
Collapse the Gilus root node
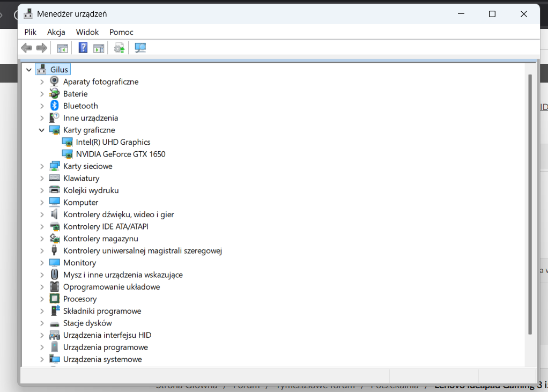click(29, 70)
